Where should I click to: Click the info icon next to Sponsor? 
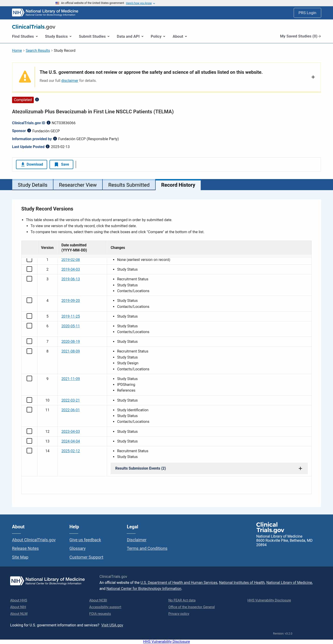(x=29, y=130)
